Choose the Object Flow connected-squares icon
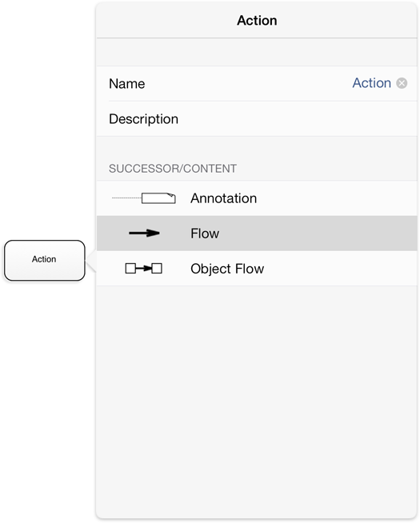This screenshot has width=420, height=523. coord(144,268)
